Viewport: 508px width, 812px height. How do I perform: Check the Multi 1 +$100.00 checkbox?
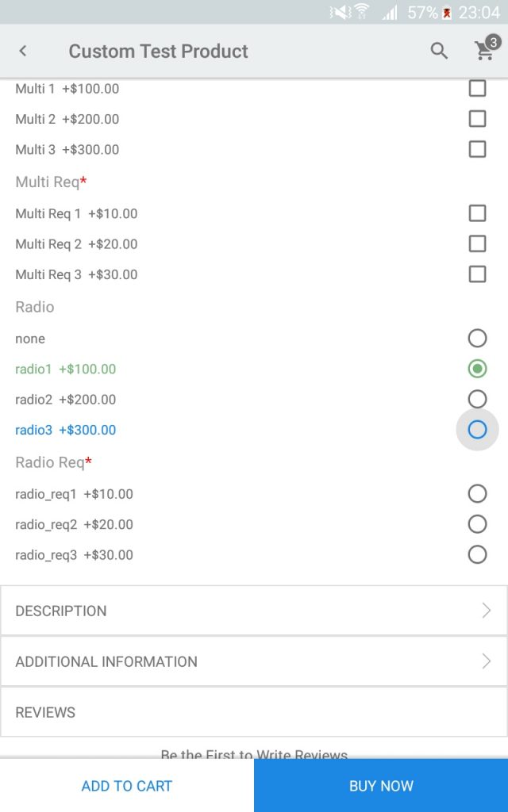coord(477,88)
